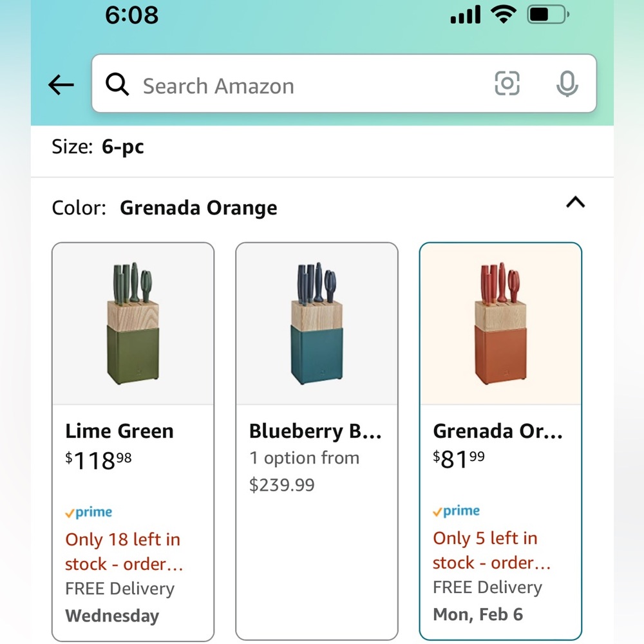Tap the battery status icon

[548, 15]
